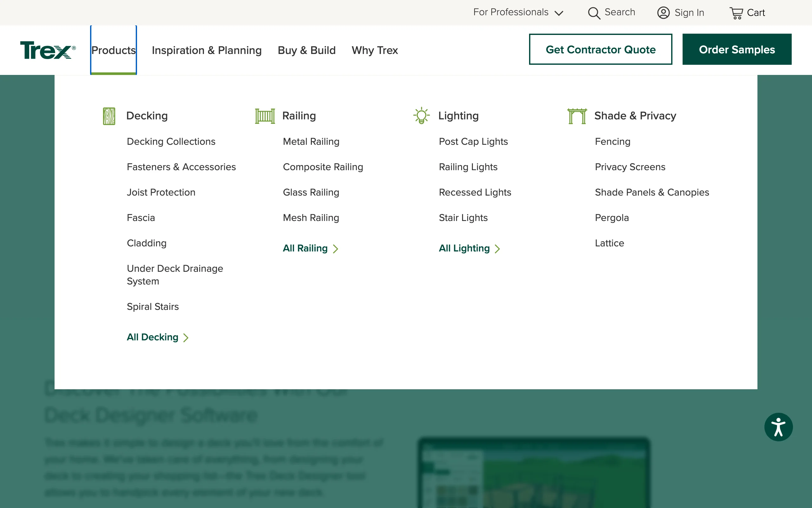This screenshot has height=508, width=812.
Task: Open the accessibility widget button
Action: tap(778, 427)
